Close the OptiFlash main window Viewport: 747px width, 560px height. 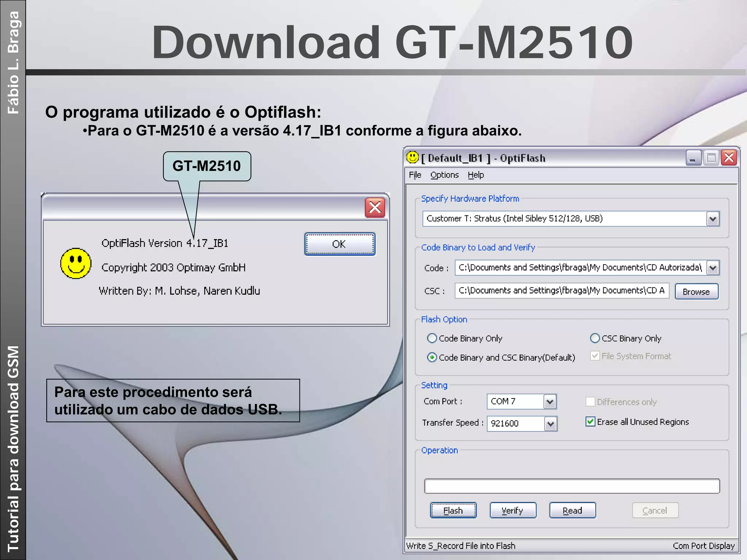coord(729,158)
